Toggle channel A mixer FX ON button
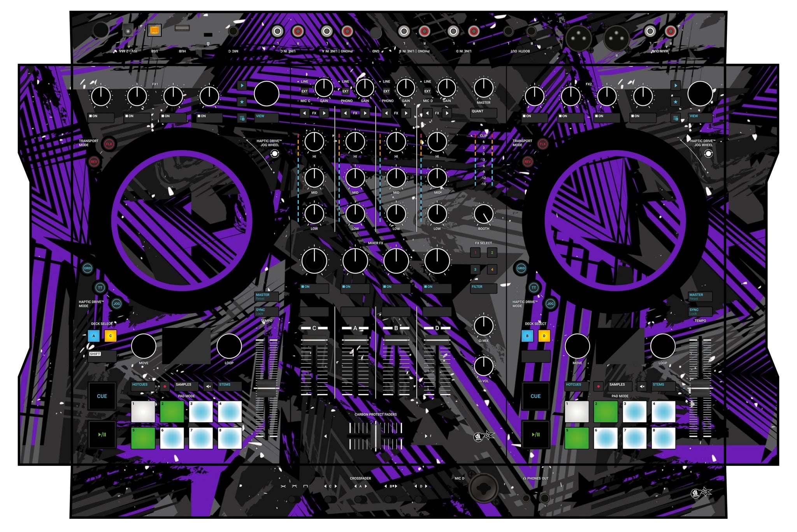The width and height of the screenshot is (797, 532). coord(355,289)
